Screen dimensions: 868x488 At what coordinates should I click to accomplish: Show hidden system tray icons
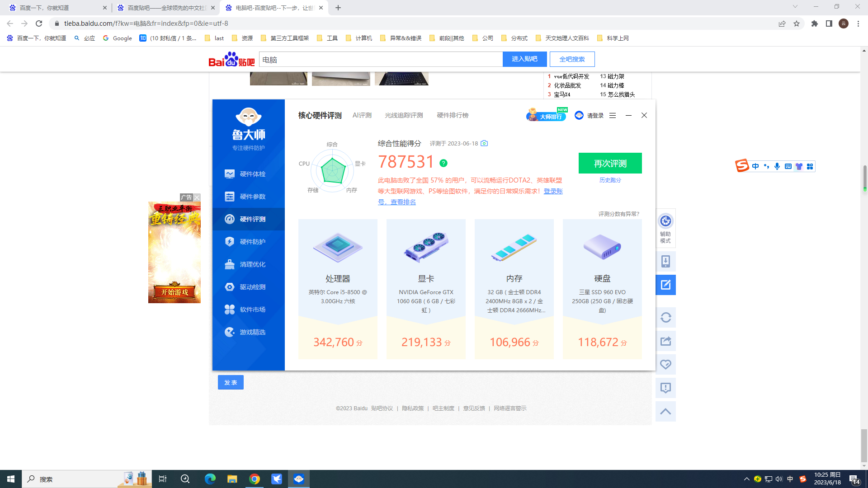click(x=747, y=479)
